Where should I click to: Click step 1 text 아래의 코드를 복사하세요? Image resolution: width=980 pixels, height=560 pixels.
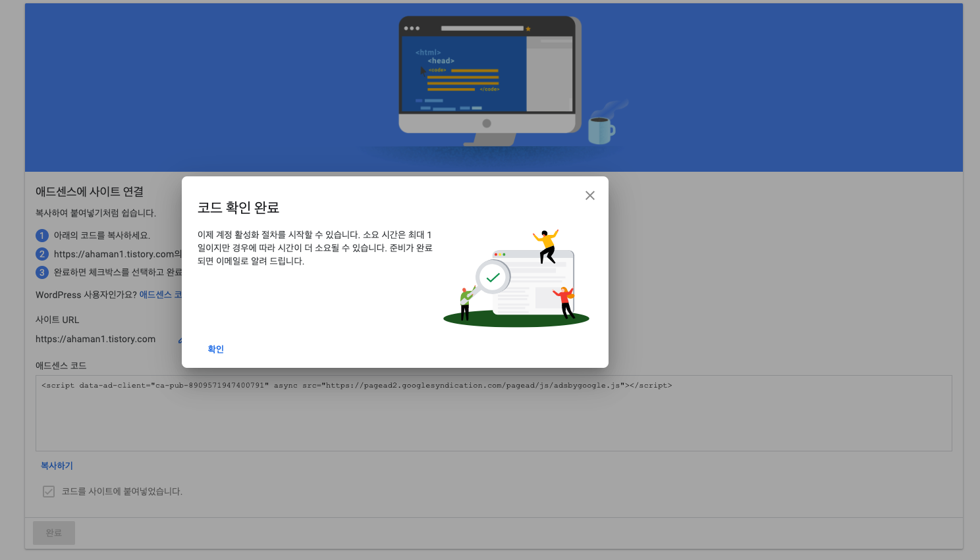pos(102,236)
